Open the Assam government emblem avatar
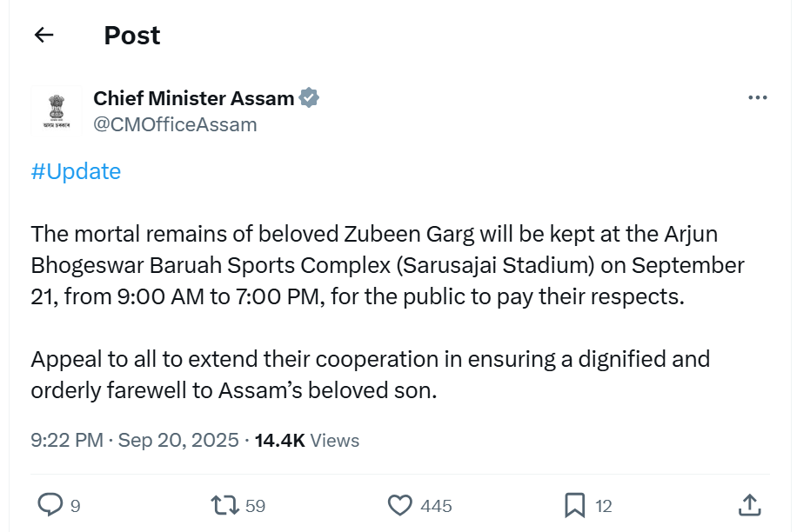Image resolution: width=810 pixels, height=532 pixels. 57,110
